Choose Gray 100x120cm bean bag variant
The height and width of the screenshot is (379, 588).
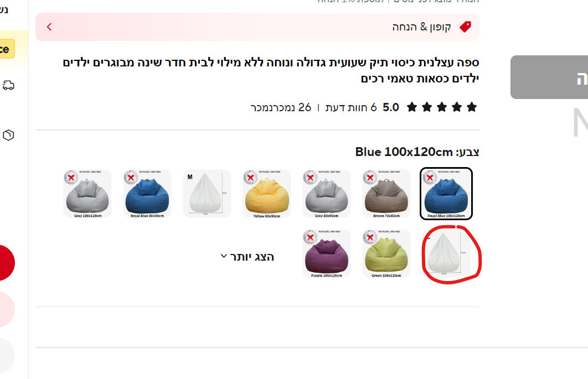(87, 194)
